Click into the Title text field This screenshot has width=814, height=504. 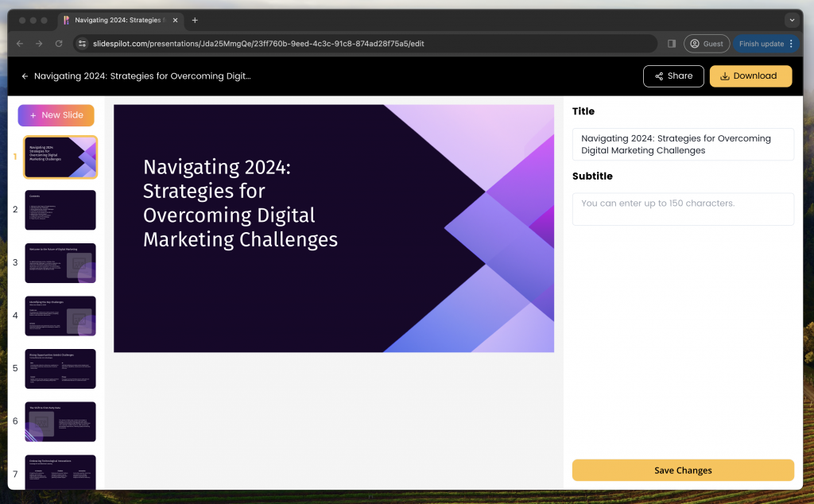[x=683, y=144]
